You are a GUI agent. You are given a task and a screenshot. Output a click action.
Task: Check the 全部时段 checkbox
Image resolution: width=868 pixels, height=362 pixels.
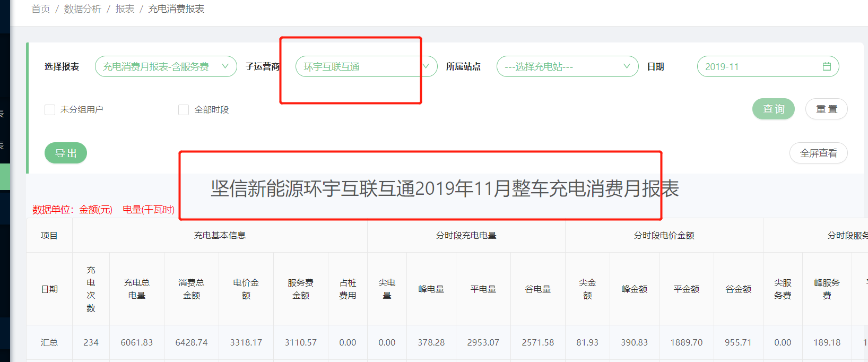click(183, 110)
